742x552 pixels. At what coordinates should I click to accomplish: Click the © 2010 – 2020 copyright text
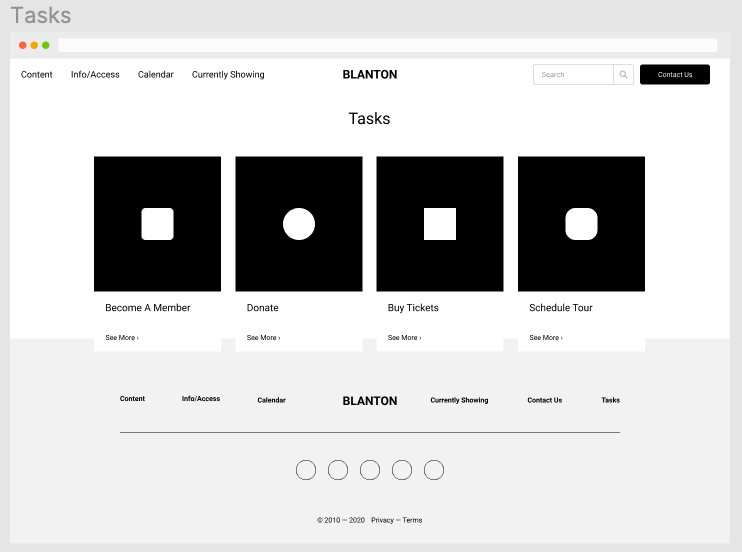(341, 520)
